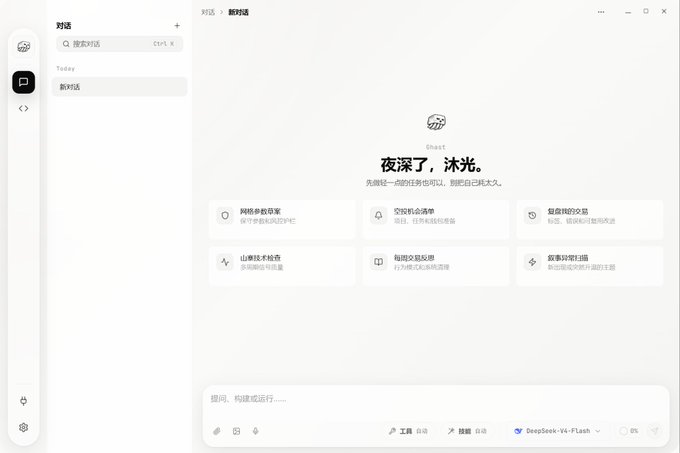Click the 夜深了，沐光。 greeting heading
Image resolution: width=680 pixels, height=453 pixels.
[432, 165]
